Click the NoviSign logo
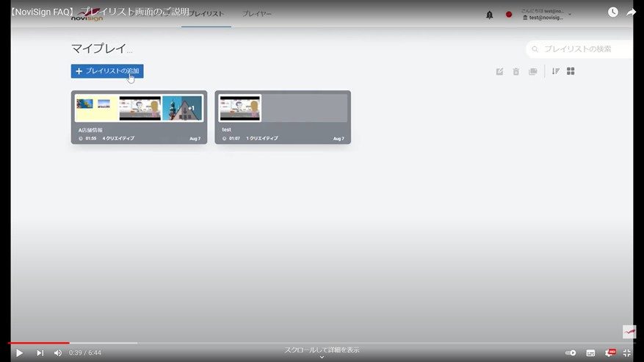This screenshot has width=644, height=362. [x=87, y=15]
